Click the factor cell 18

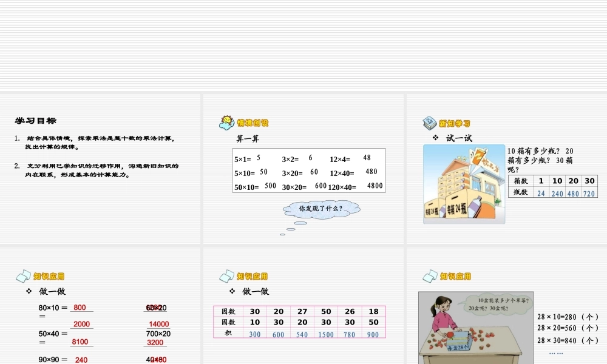(373, 311)
